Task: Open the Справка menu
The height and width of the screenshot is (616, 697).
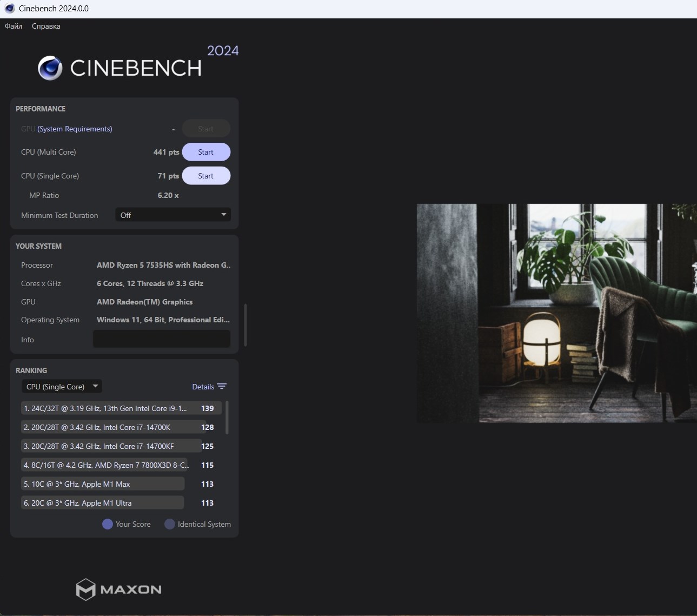Action: [x=46, y=27]
